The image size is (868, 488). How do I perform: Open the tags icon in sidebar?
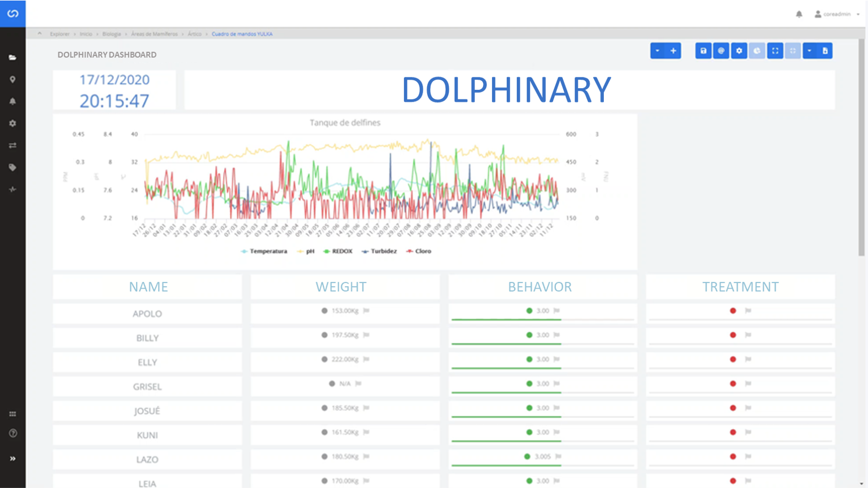tap(12, 168)
